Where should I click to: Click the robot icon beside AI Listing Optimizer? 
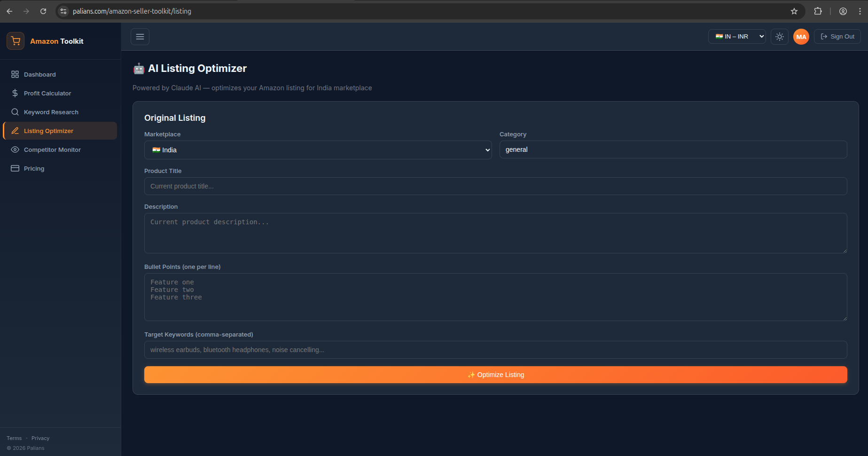pos(139,68)
